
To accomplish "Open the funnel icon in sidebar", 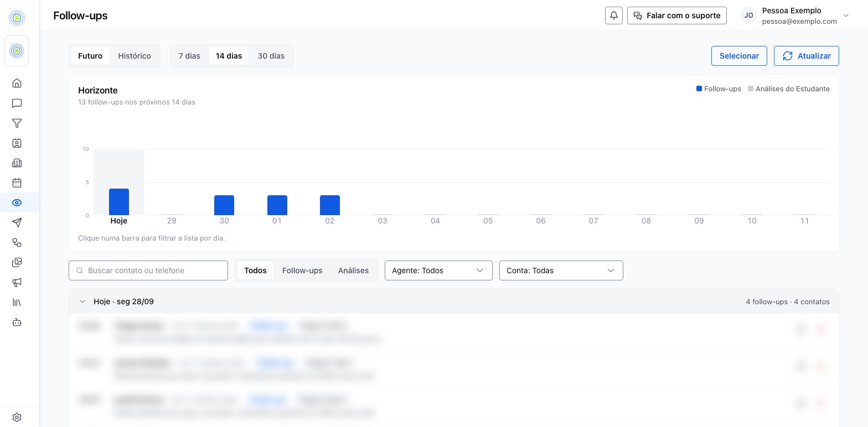I will [x=17, y=123].
